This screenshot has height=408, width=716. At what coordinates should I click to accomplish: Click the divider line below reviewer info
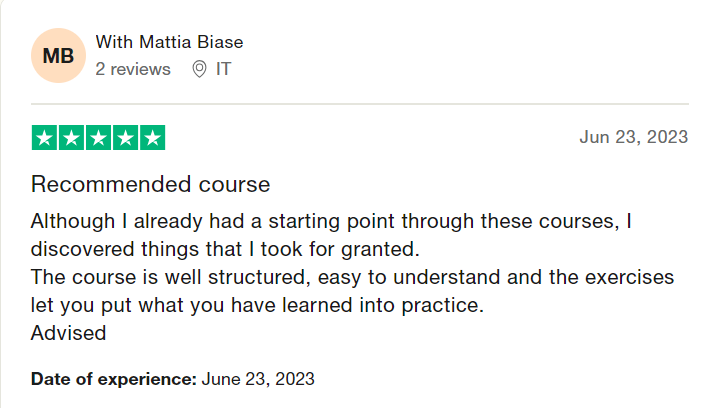(360, 104)
